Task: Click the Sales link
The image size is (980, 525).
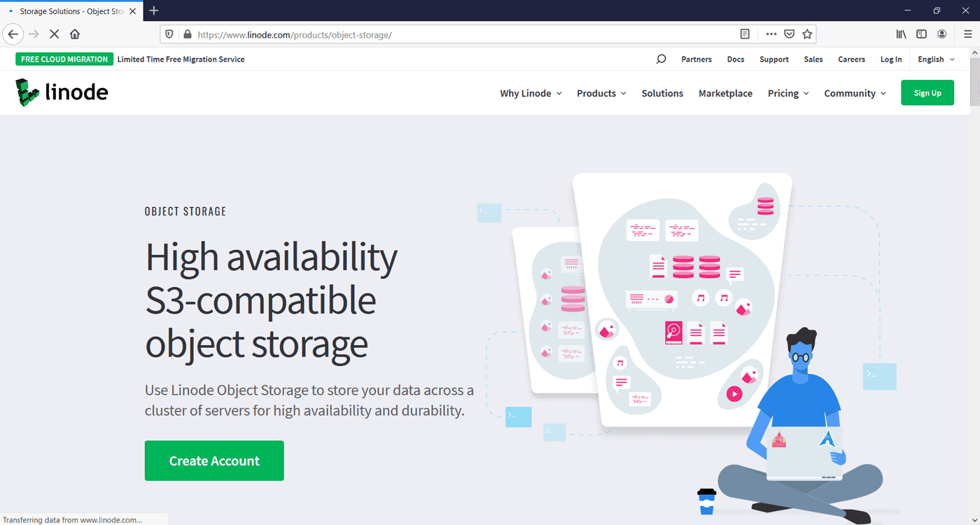Action: [x=813, y=59]
